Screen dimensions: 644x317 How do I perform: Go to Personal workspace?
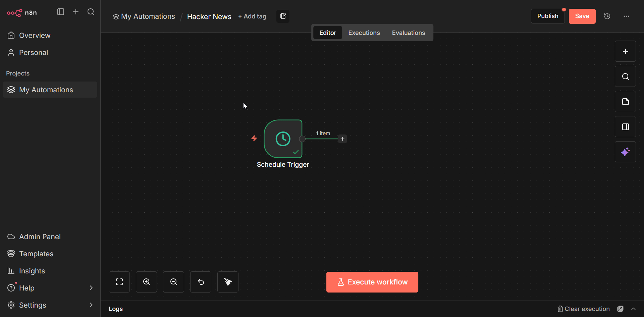point(50,52)
